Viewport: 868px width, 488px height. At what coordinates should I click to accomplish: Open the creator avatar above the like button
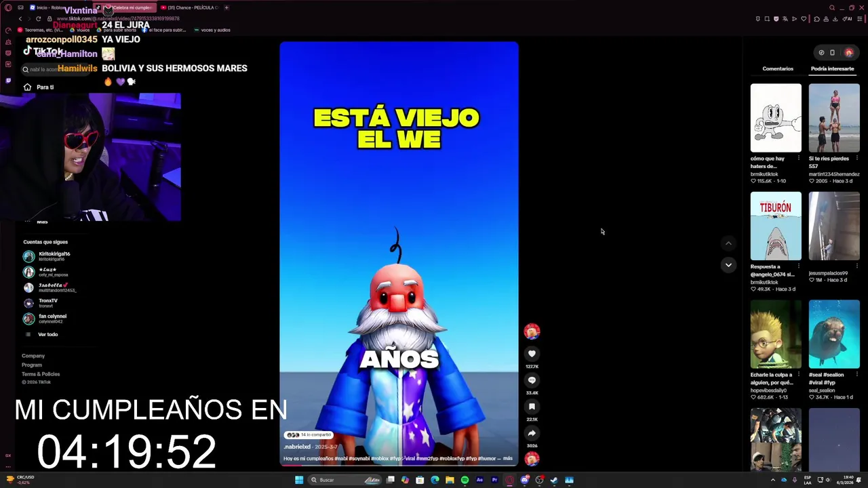[532, 331]
